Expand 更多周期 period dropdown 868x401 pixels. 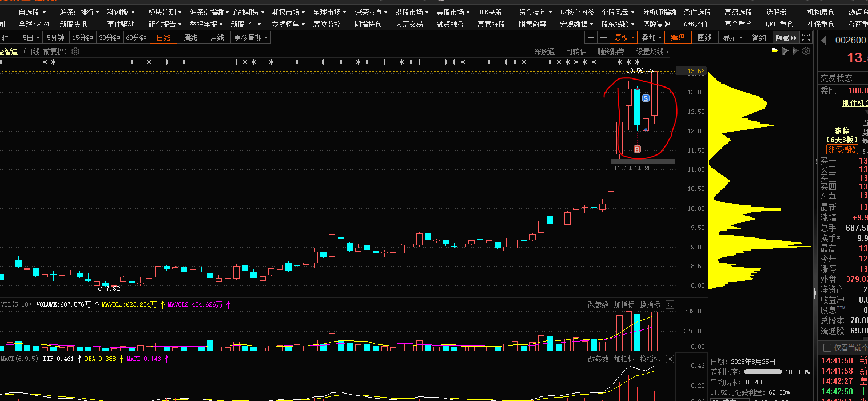coord(251,38)
